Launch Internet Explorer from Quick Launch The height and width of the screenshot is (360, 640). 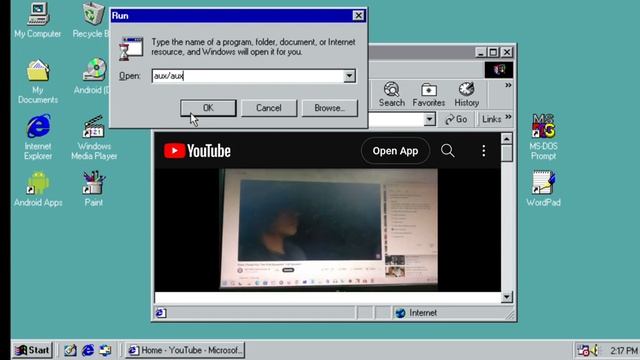tap(88, 350)
